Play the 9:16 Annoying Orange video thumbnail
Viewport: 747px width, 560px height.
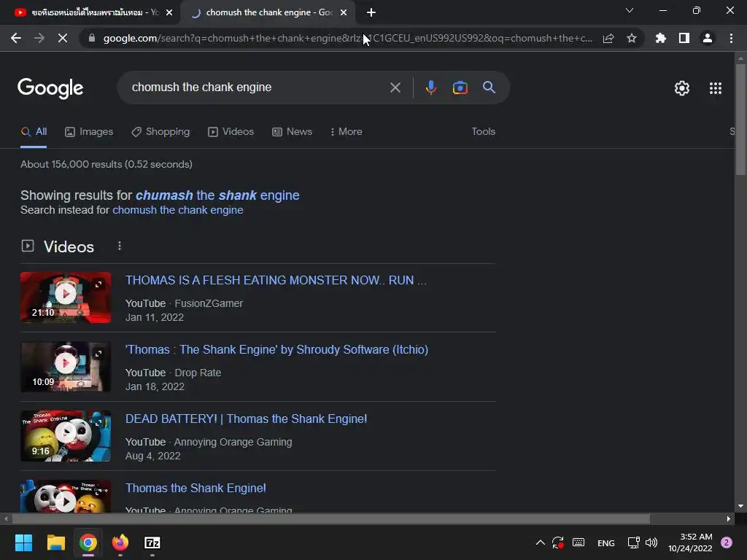[x=66, y=436]
